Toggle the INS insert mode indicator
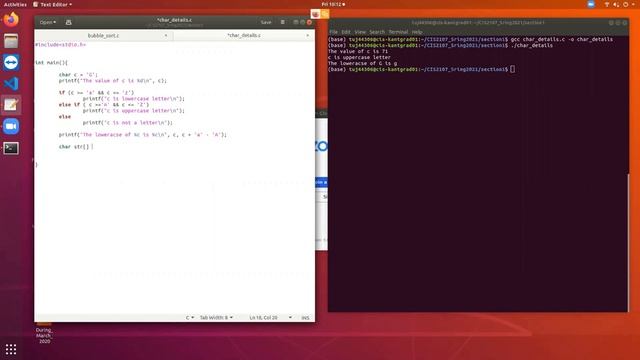Viewport: 640px width, 360px height. (305, 318)
